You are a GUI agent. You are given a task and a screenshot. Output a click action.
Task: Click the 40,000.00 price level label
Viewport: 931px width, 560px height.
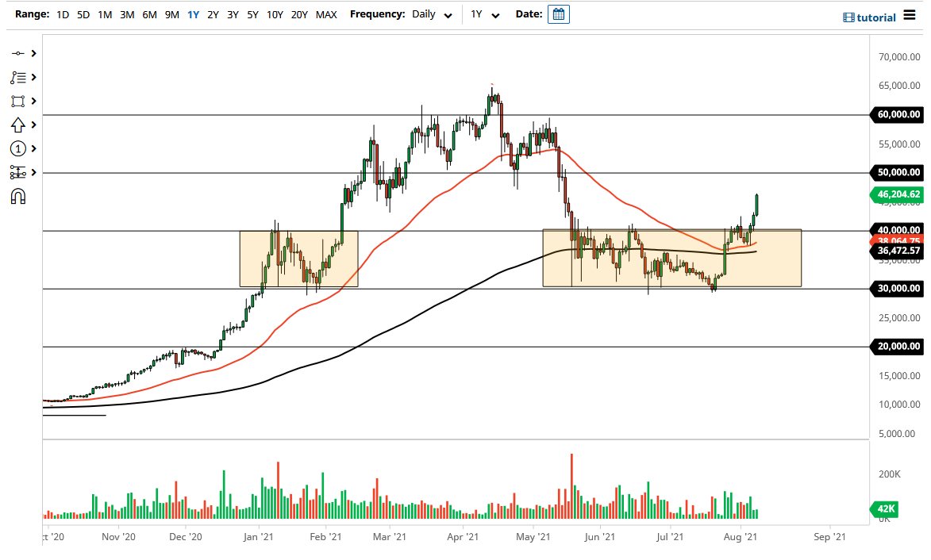tap(897, 230)
